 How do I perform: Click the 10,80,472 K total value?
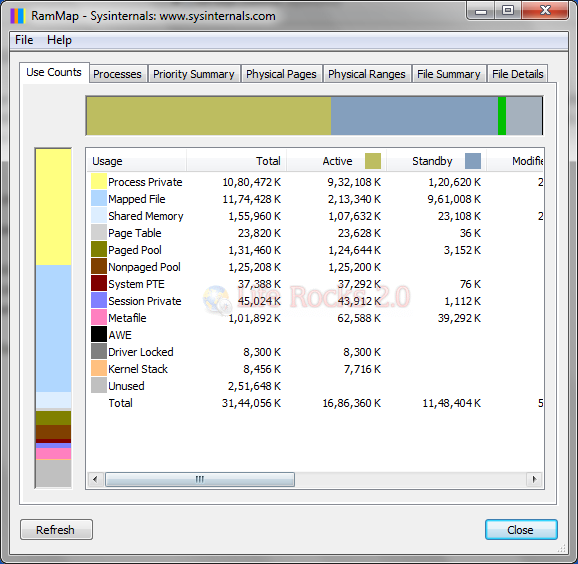tap(251, 182)
